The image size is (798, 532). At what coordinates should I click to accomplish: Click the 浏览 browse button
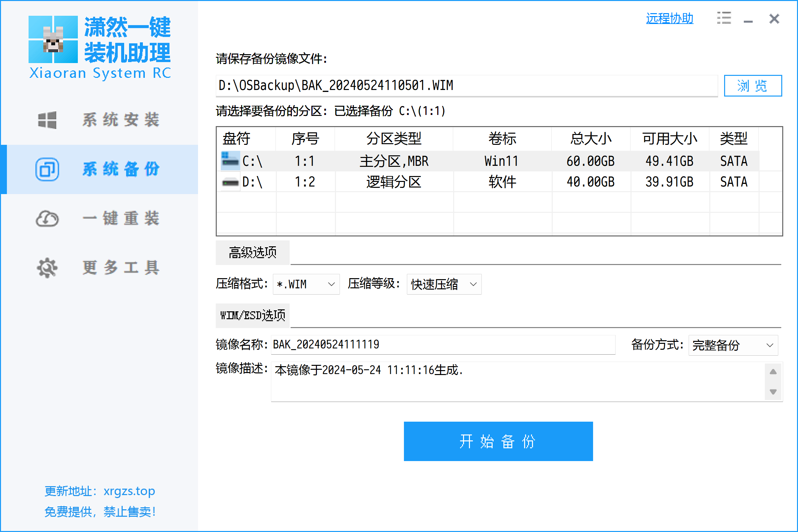[753, 86]
